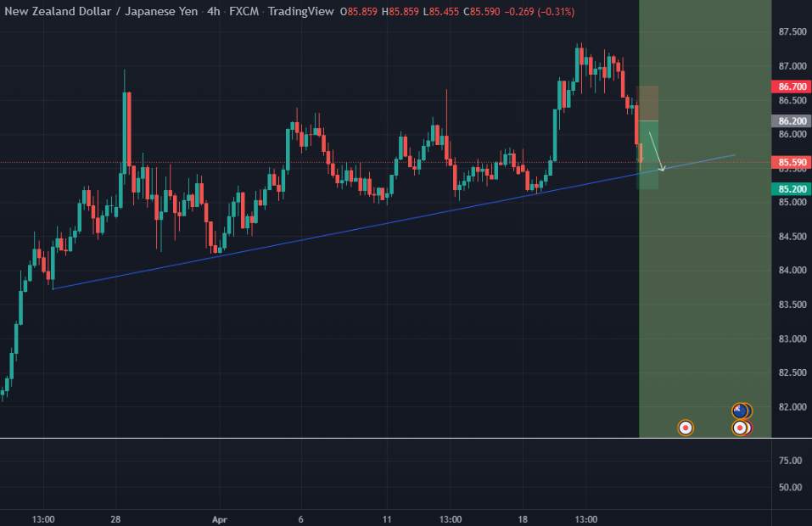The height and width of the screenshot is (526, 812).
Task: Click the 84.000 price axis label
Action: (x=792, y=271)
